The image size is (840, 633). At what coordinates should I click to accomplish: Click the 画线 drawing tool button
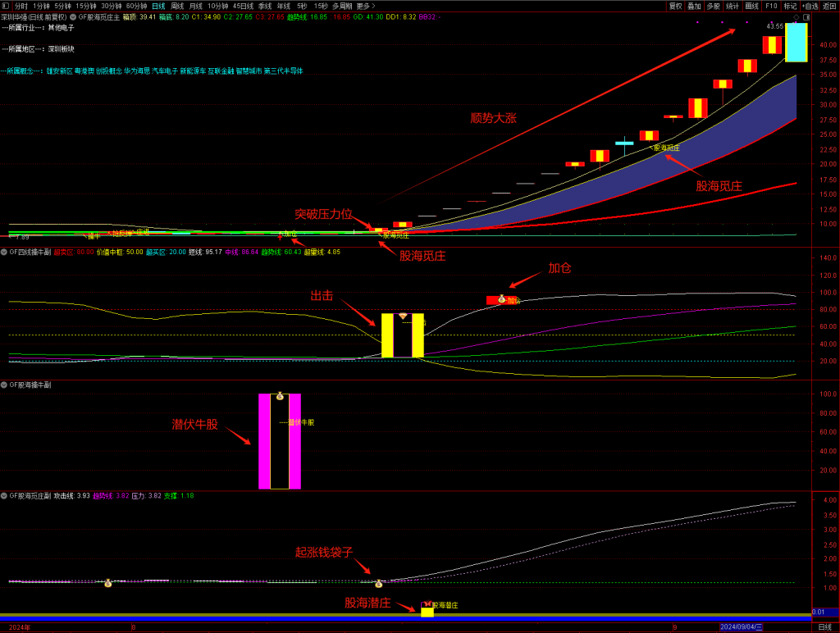click(x=751, y=6)
